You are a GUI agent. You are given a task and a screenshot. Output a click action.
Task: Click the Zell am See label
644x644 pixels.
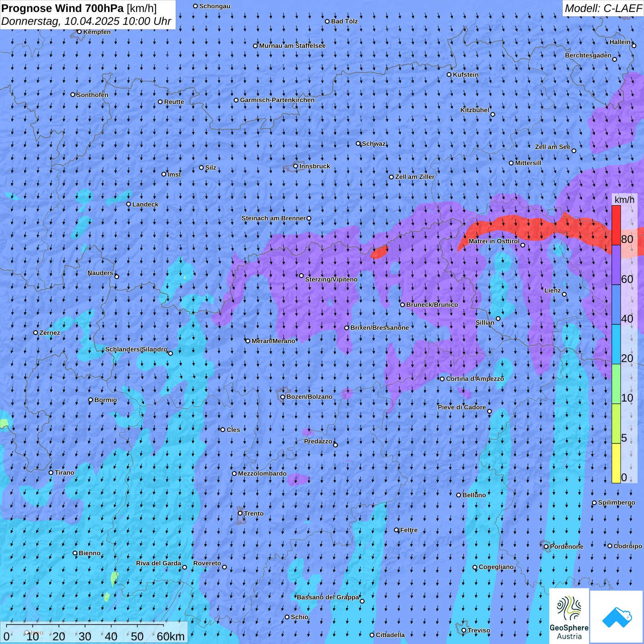pyautogui.click(x=552, y=147)
